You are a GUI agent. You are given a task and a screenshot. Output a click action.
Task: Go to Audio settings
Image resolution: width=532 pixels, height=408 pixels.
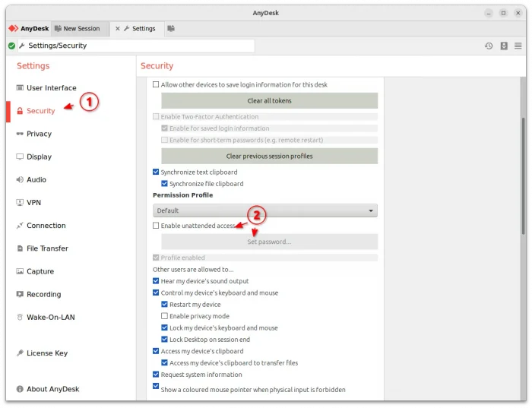click(x=36, y=179)
